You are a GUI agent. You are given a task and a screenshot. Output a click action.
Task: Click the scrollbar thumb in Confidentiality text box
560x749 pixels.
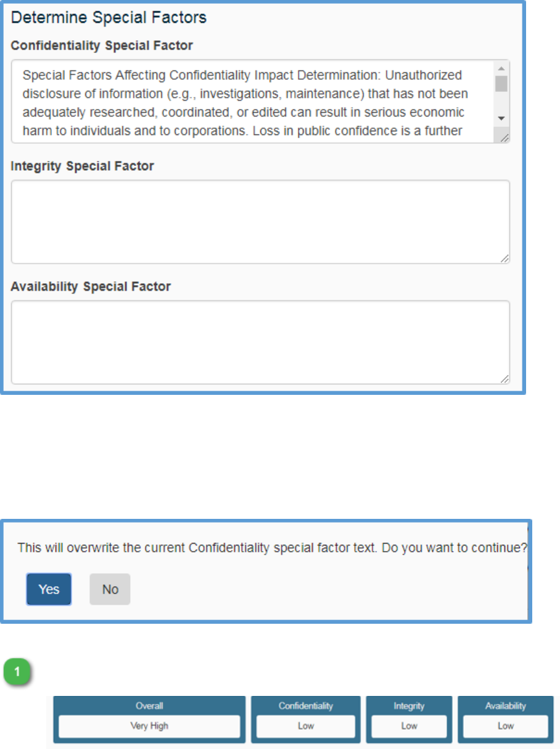coord(501,83)
